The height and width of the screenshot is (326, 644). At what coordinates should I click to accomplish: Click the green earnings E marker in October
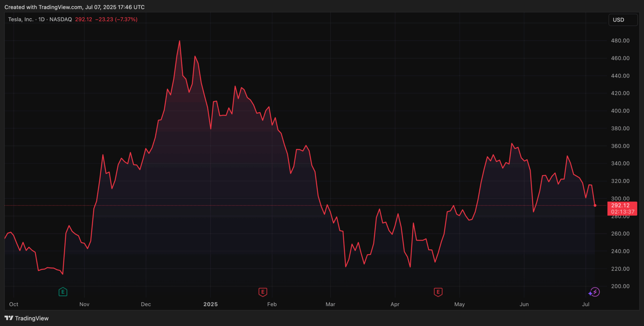click(x=63, y=292)
